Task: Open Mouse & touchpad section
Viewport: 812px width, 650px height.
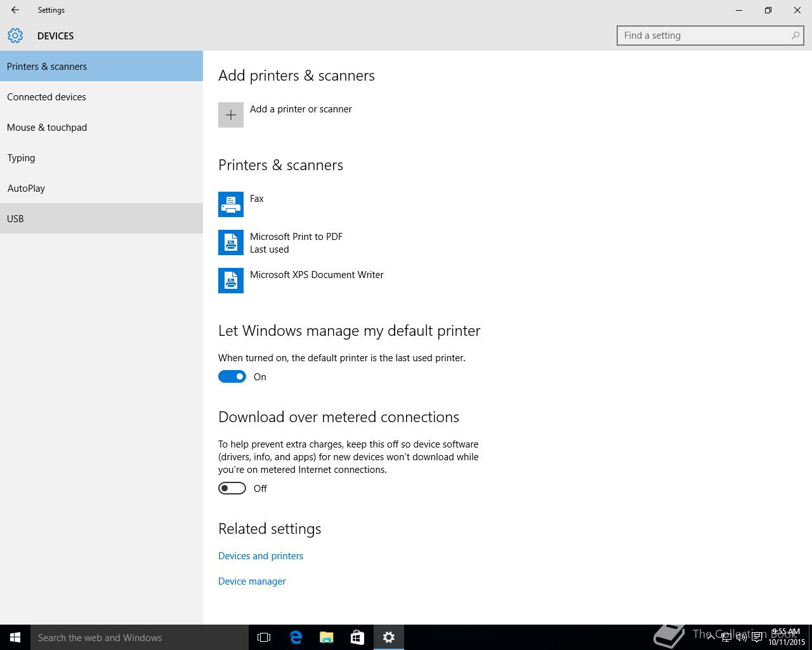Action: click(x=101, y=127)
